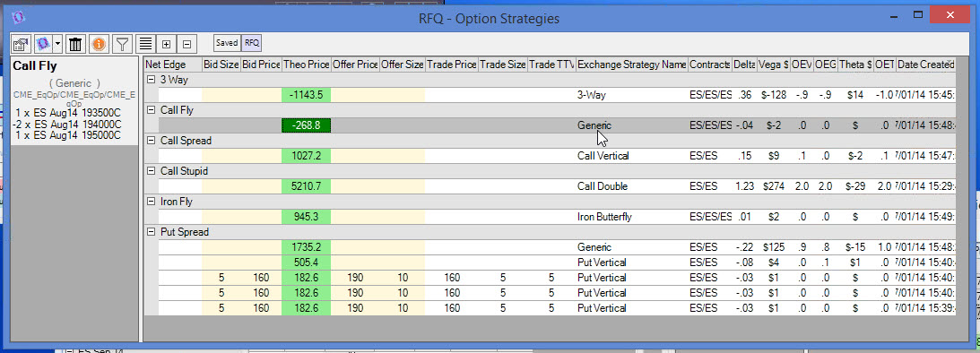
Task: Click the Offer Size column header
Action: coord(403,65)
